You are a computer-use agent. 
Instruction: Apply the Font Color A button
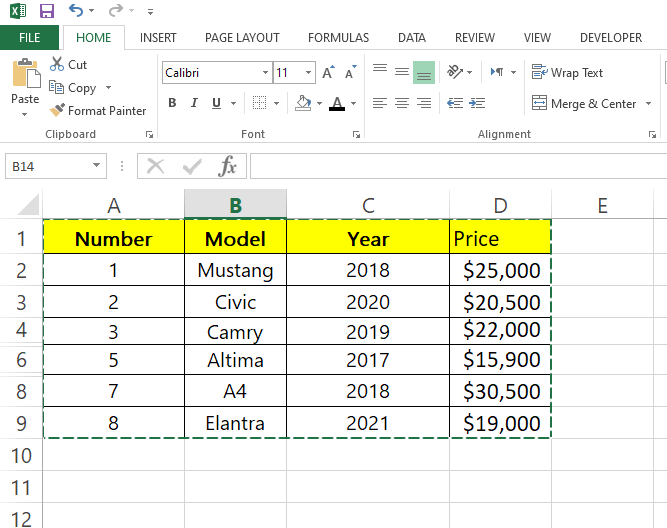[x=337, y=103]
